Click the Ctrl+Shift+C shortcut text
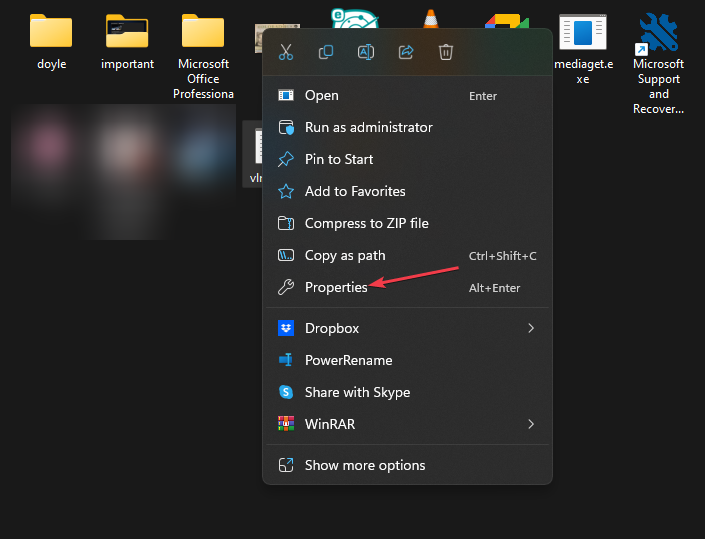This screenshot has width=705, height=539. 502,256
